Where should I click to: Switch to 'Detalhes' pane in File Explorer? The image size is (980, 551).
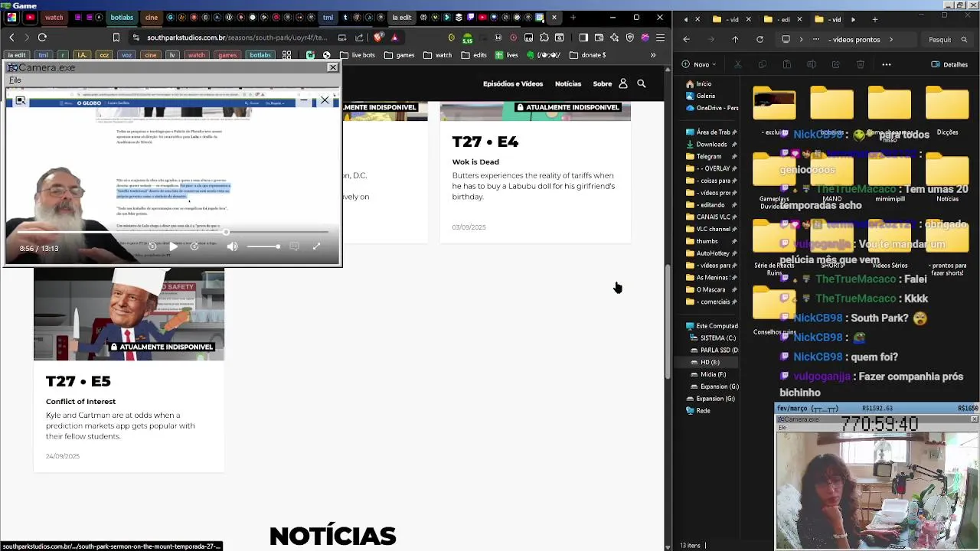pyautogui.click(x=949, y=64)
